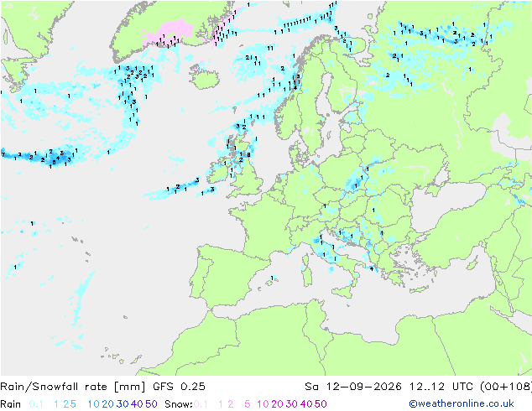Image resolution: width=532 pixels, height=411 pixels.
Task: Click the Snow 5 legend value
Action: [247, 404]
